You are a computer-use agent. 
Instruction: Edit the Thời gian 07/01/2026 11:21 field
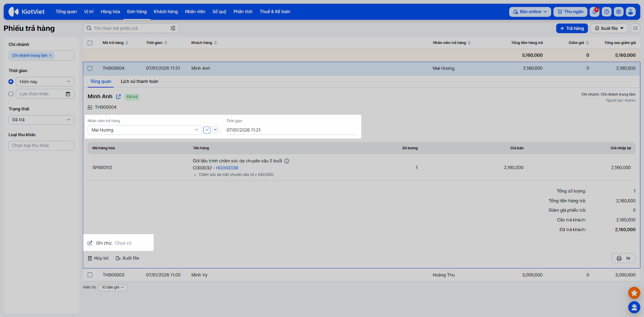click(x=292, y=130)
